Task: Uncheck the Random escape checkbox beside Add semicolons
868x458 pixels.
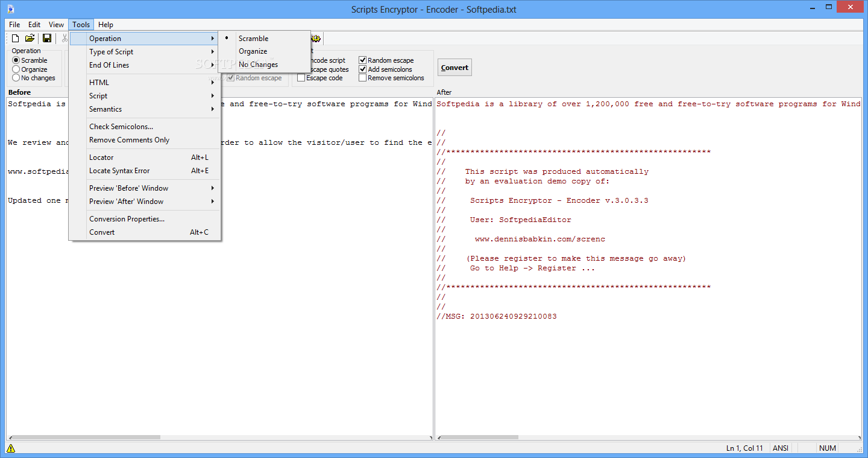Action: 386,60
